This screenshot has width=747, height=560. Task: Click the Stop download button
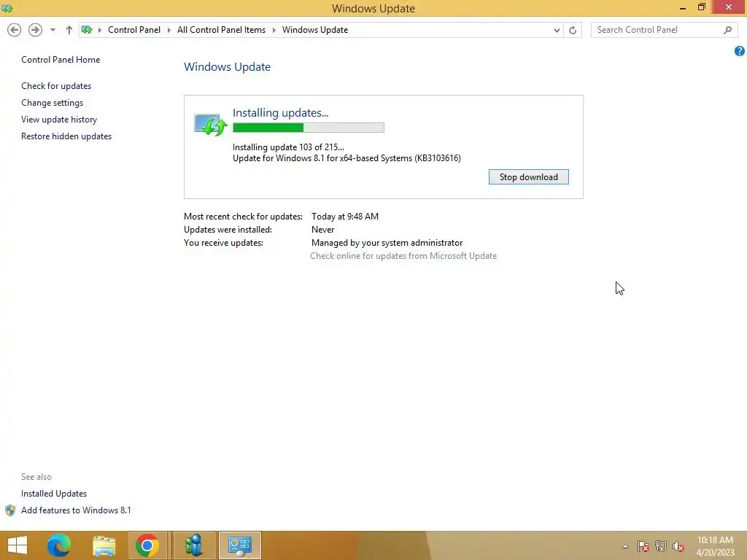coord(528,177)
